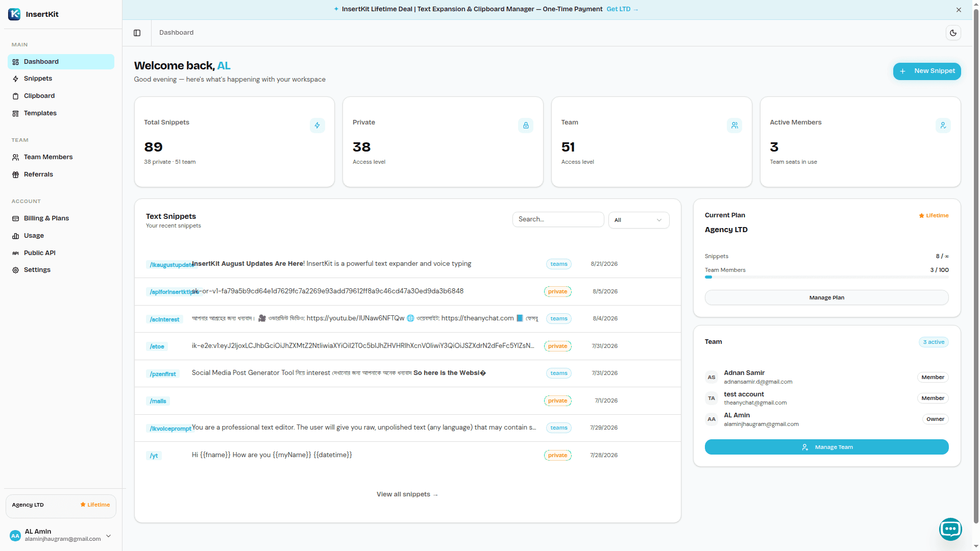Toggle the sidebar panel icon
Screen dimensions: 980x551
[x=137, y=33]
